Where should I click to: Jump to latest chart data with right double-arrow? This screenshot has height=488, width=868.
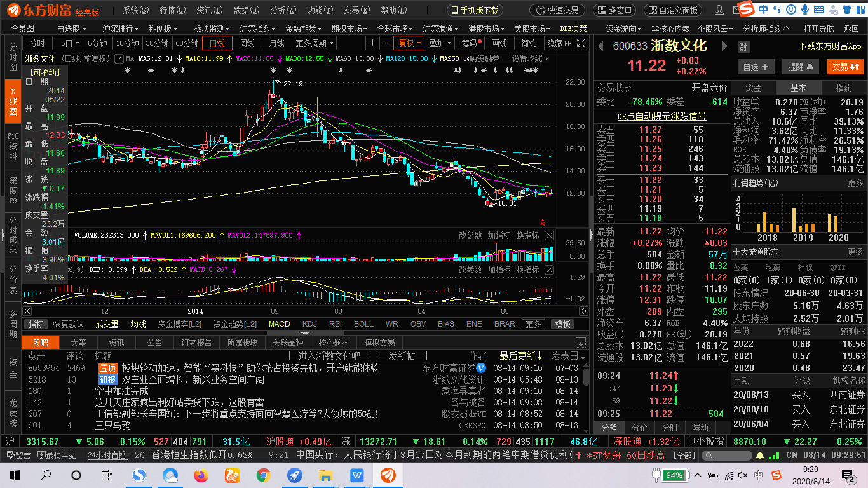[583, 312]
